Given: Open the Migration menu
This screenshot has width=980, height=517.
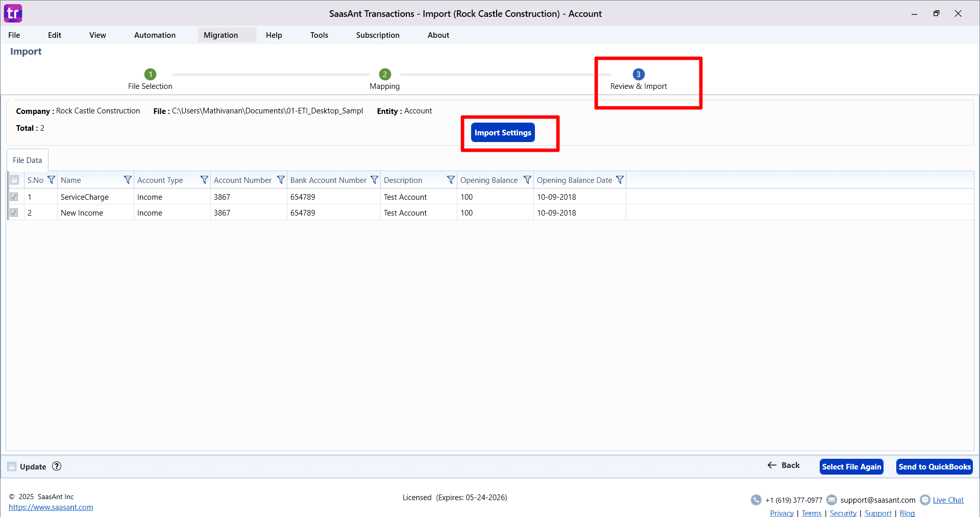Looking at the screenshot, I should pyautogui.click(x=220, y=35).
